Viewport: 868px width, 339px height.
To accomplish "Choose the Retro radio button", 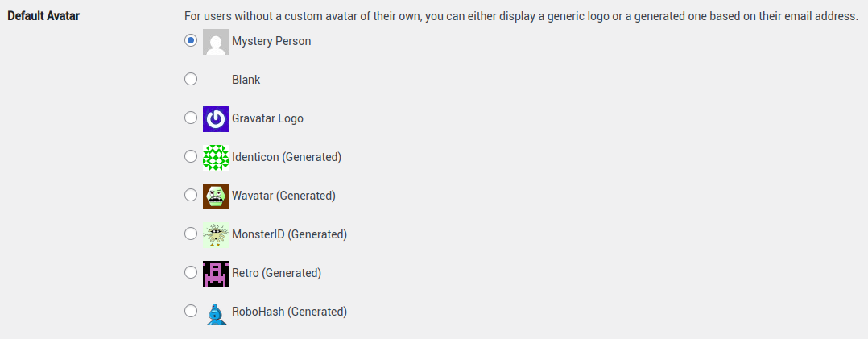I will click(191, 272).
